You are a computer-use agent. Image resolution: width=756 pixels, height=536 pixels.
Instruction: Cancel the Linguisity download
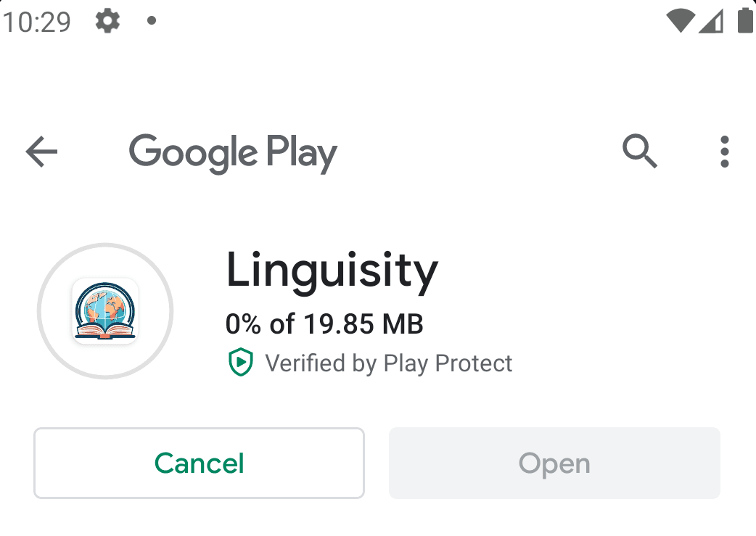coord(199,463)
